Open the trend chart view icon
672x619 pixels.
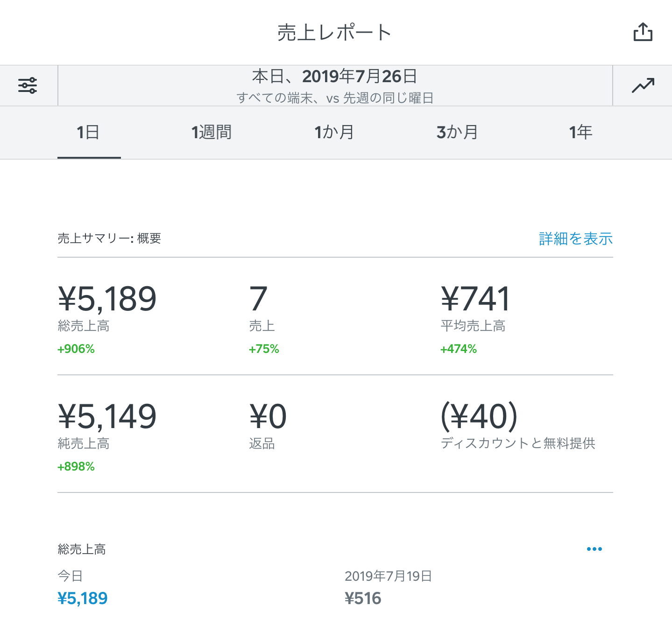tap(643, 85)
